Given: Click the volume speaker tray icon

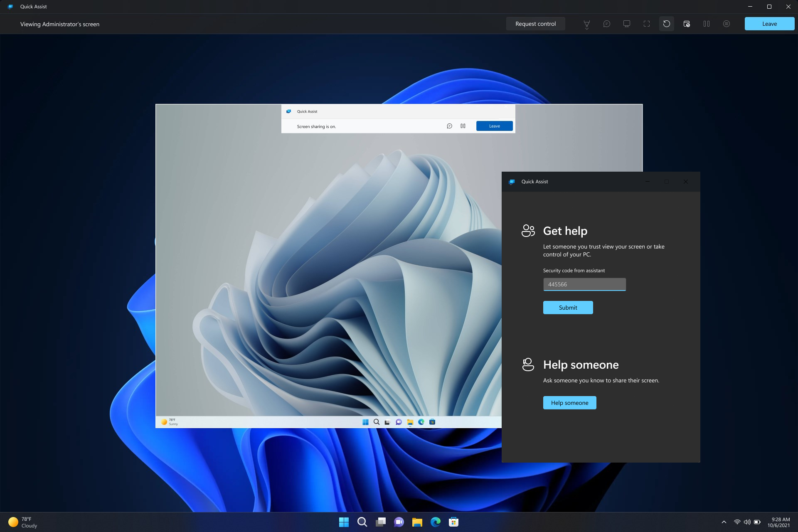Looking at the screenshot, I should coord(747,522).
